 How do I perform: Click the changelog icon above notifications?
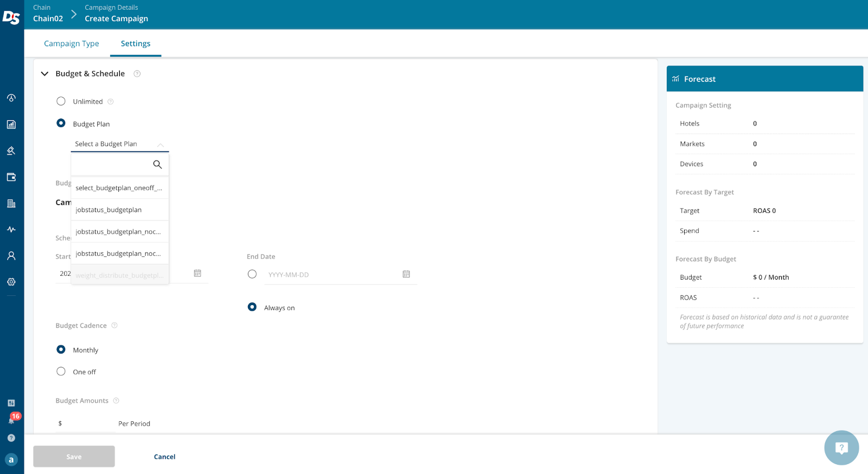11,403
